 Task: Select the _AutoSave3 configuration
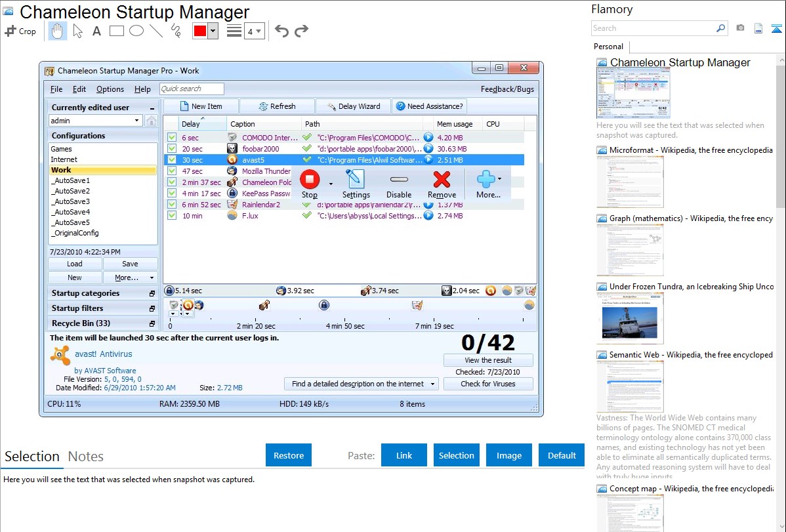tap(70, 201)
